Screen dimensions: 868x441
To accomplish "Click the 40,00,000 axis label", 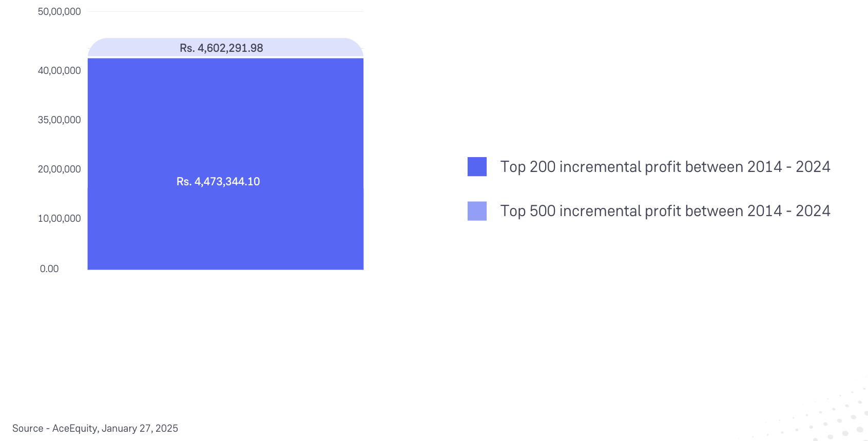I will tap(59, 71).
